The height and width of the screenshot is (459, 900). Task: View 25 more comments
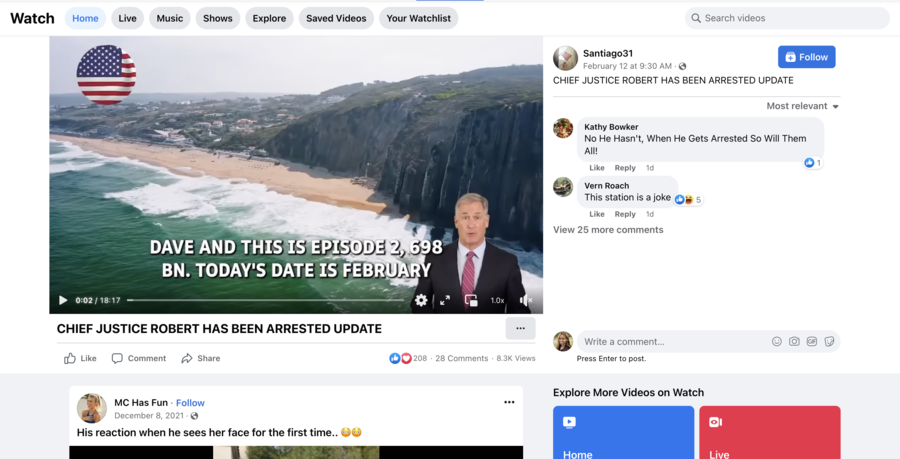click(x=608, y=230)
